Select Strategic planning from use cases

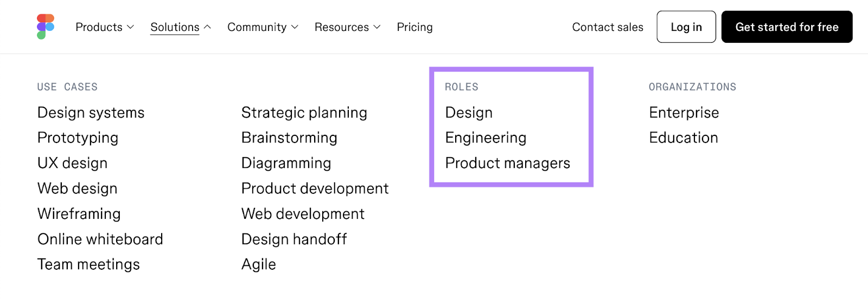pyautogui.click(x=304, y=113)
